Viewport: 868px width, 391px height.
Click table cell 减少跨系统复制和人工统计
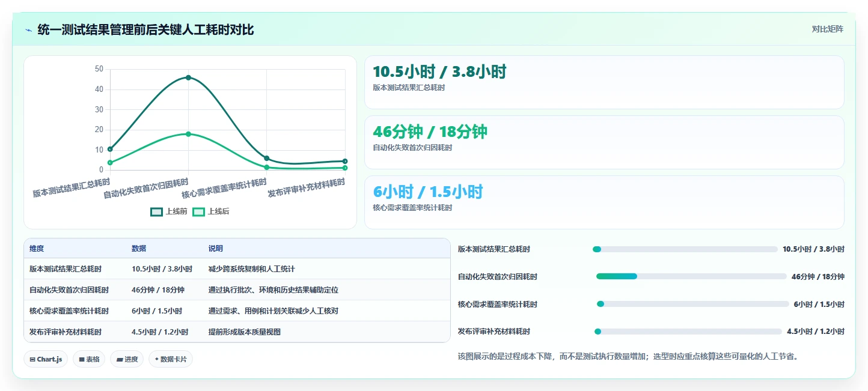coord(252,269)
